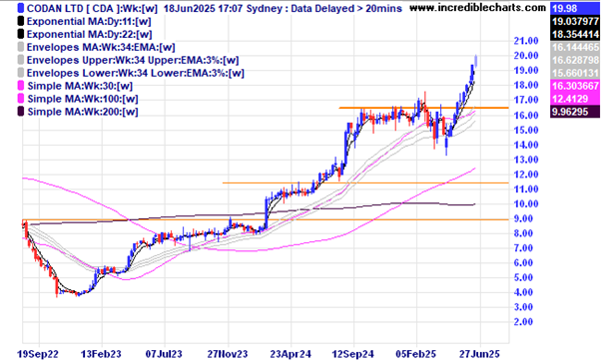The image size is (601, 364).
Task: Click the 10.00 price axis label
Action: point(526,203)
